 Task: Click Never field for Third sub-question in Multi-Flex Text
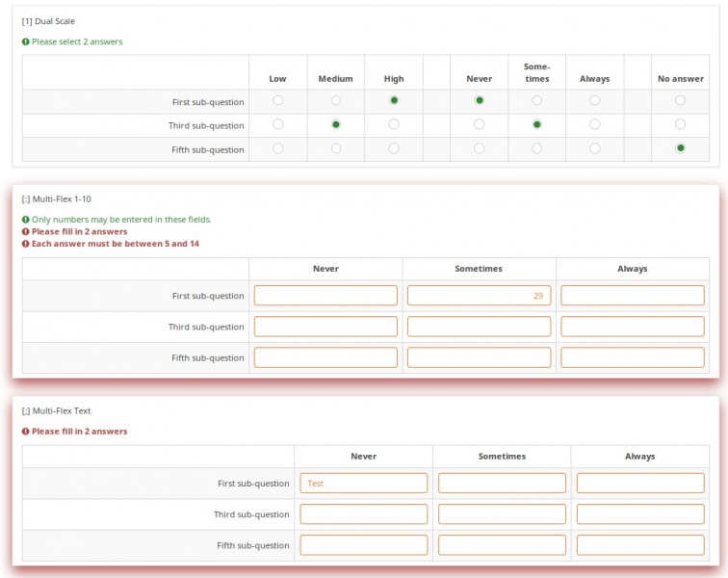point(364,514)
